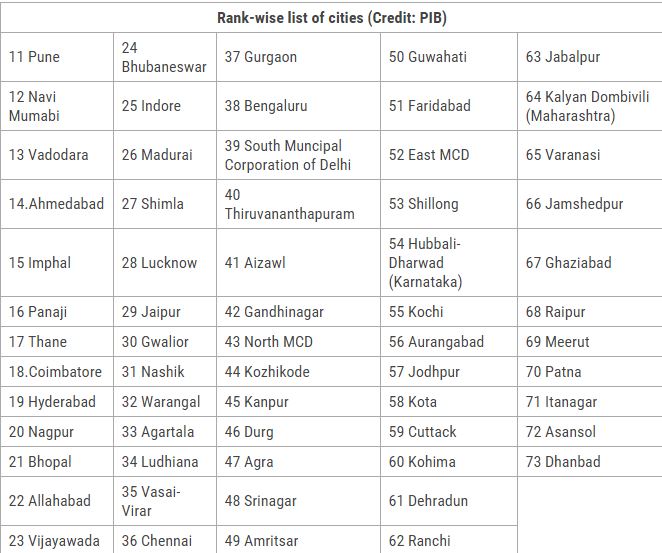The width and height of the screenshot is (662, 553).
Task: Click on '43 North MCD' cell
Action: click(298, 342)
